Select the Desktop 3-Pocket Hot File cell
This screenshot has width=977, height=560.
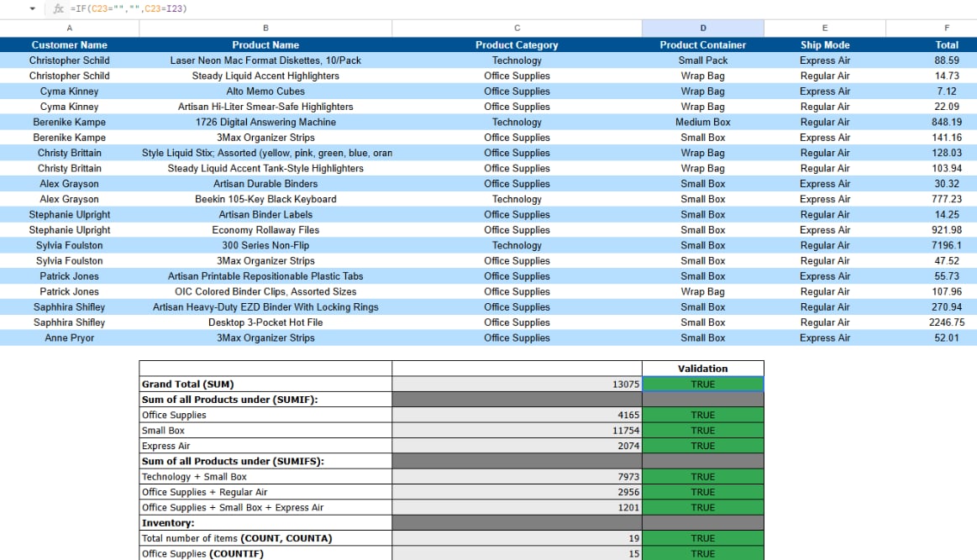(x=265, y=322)
